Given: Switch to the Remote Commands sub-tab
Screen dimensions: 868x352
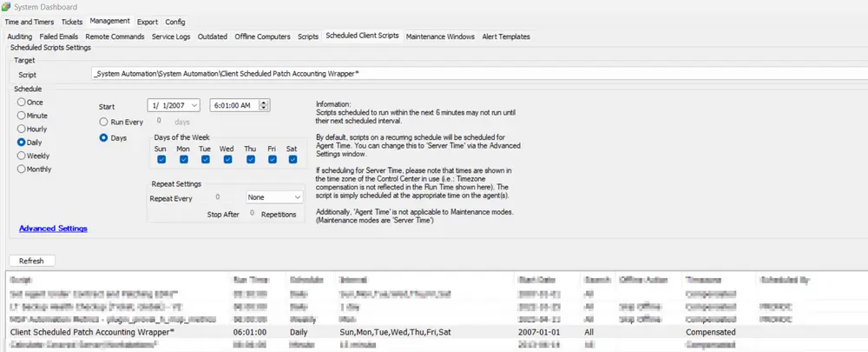Looking at the screenshot, I should [115, 37].
